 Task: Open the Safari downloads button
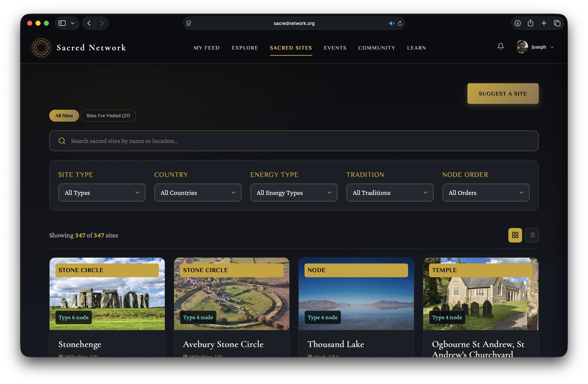(x=518, y=23)
